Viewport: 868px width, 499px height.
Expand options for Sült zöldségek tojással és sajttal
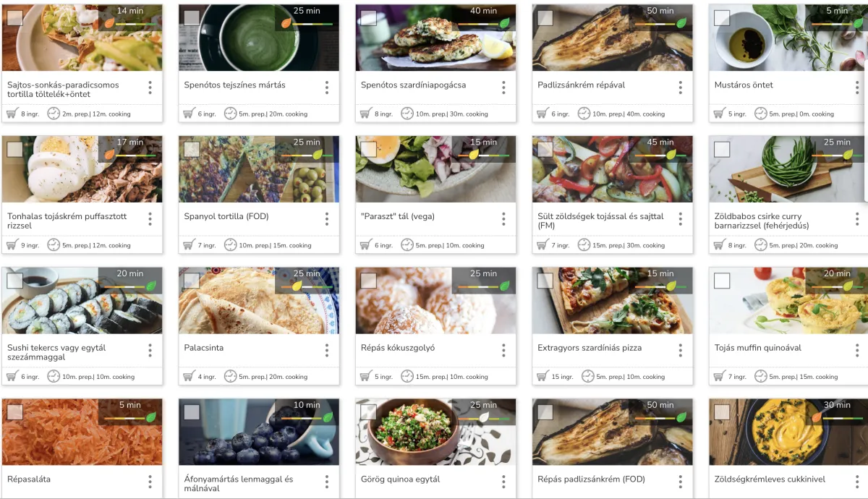(681, 219)
